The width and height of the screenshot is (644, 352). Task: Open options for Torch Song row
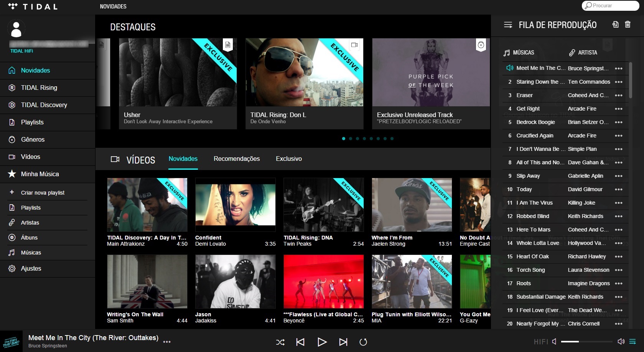click(619, 270)
